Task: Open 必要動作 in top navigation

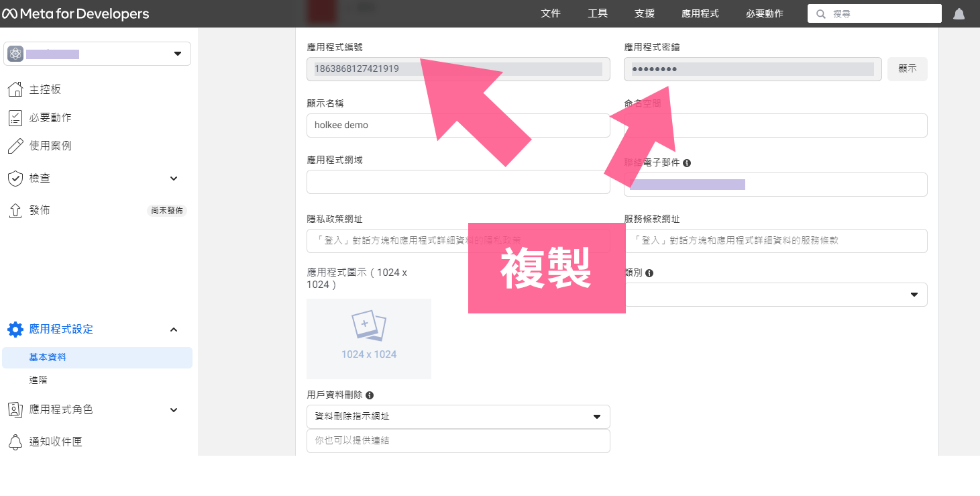Action: pyautogui.click(x=765, y=14)
